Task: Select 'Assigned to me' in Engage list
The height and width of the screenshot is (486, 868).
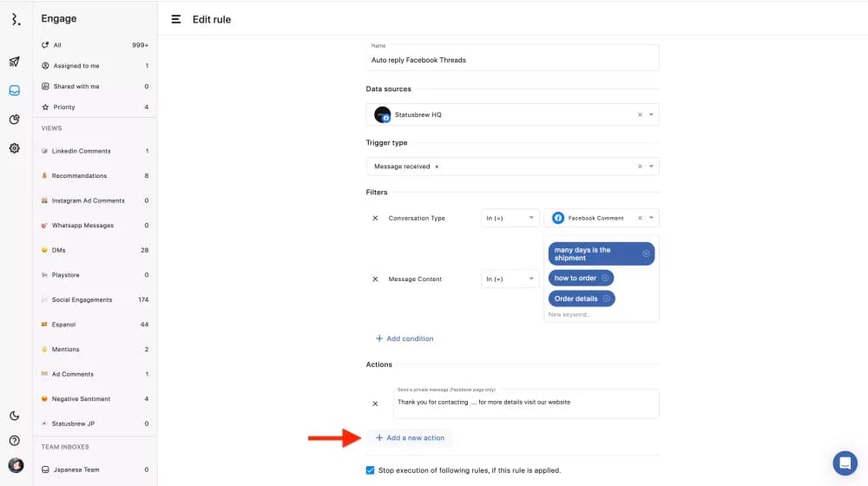Action: click(76, 66)
